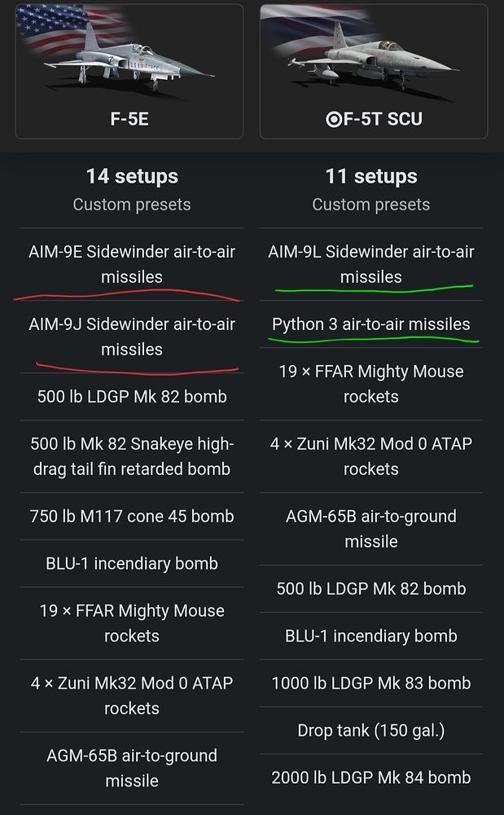Click the 2000 lb LDGP Mk 84 bomb row
This screenshot has height=815, width=504.
pos(370,777)
